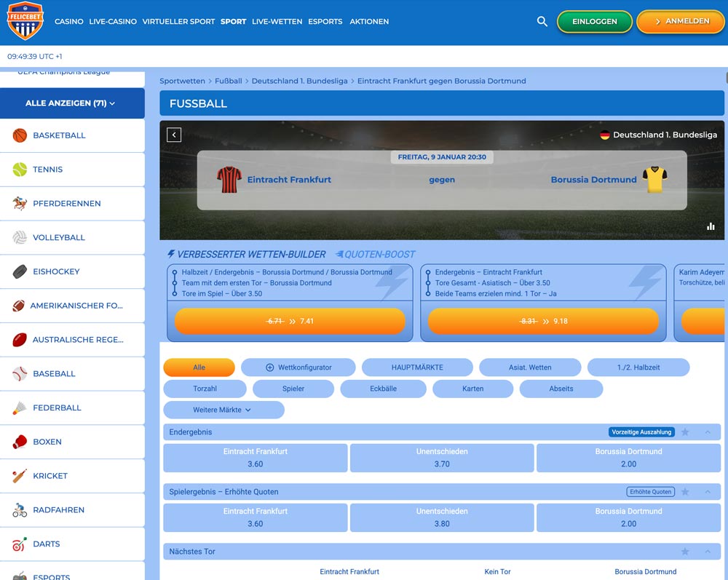728x580 pixels.
Task: Open Deutschland 1. Bundesliga breadcrumb link
Action: pos(299,81)
